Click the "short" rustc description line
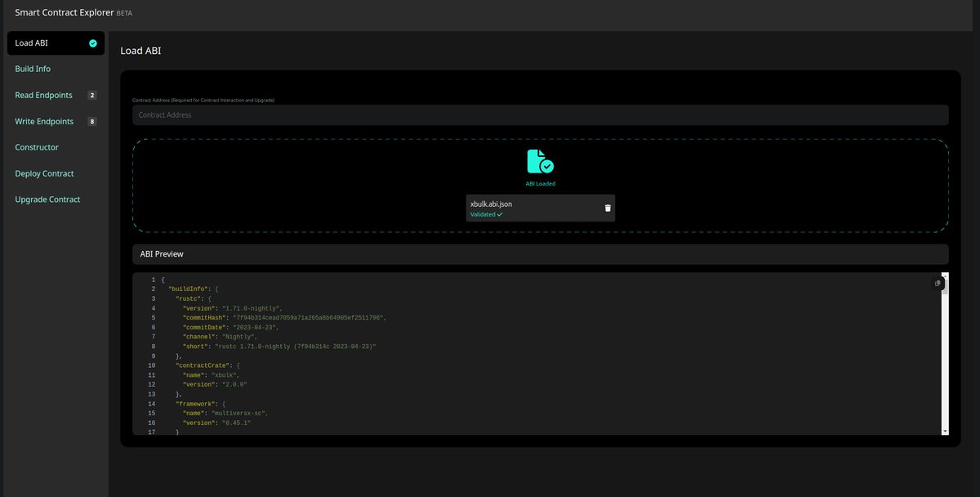 (x=279, y=347)
